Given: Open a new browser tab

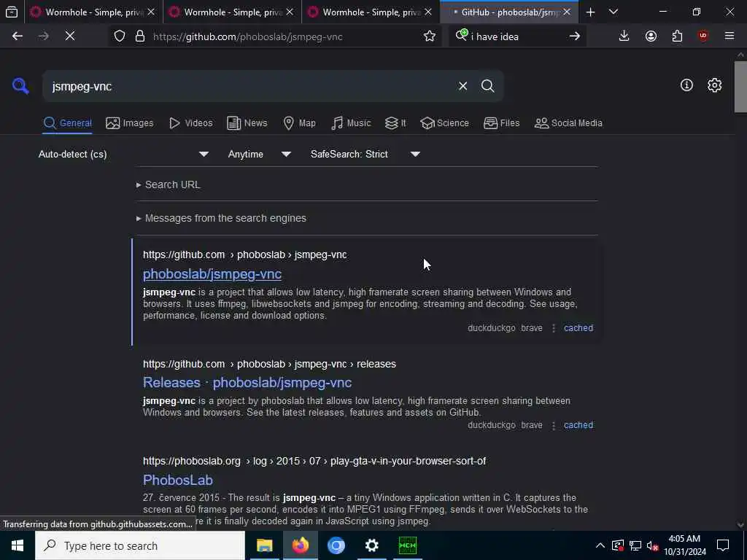Looking at the screenshot, I should [590, 12].
